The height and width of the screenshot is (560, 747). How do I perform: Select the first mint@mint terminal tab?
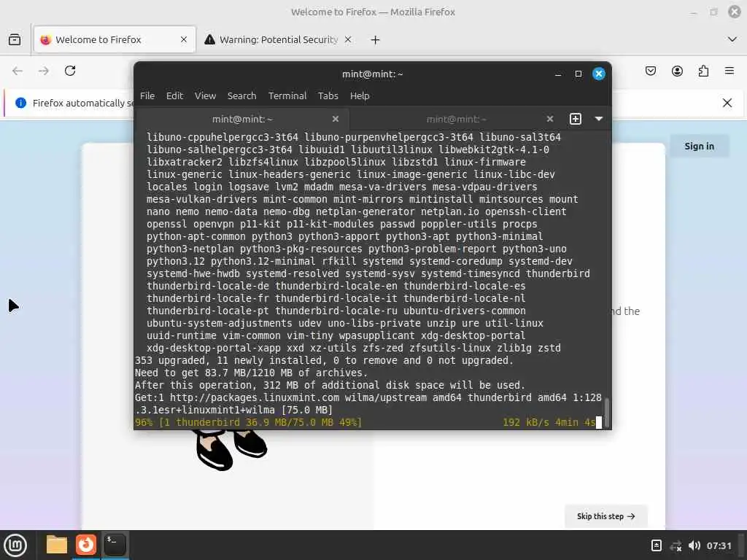pos(242,119)
